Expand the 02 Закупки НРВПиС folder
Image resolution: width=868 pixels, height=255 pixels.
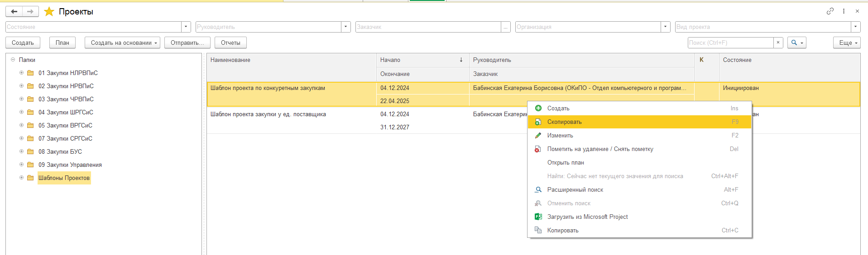21,86
